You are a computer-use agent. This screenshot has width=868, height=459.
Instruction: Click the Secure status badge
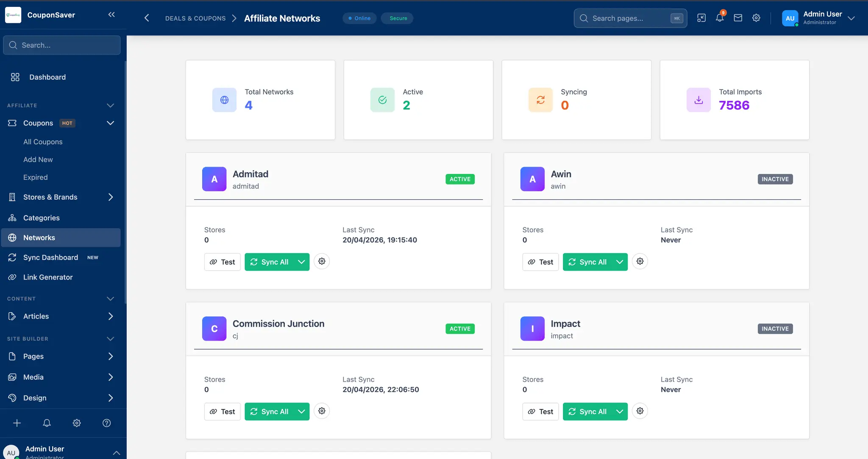tap(397, 18)
